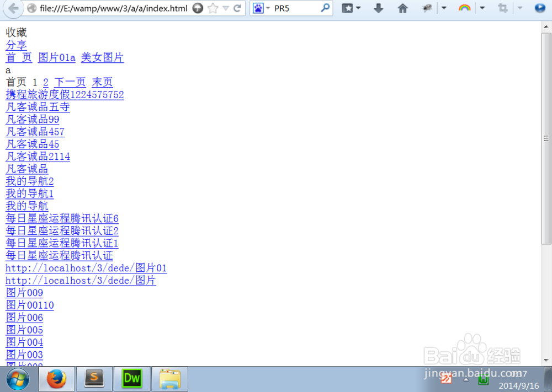The image size is (552, 392).
Task: Click the orange tray icon in system tray
Action: (447, 378)
